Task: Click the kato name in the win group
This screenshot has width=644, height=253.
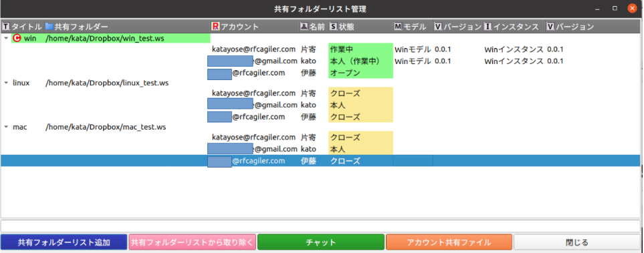Action: pyautogui.click(x=308, y=61)
